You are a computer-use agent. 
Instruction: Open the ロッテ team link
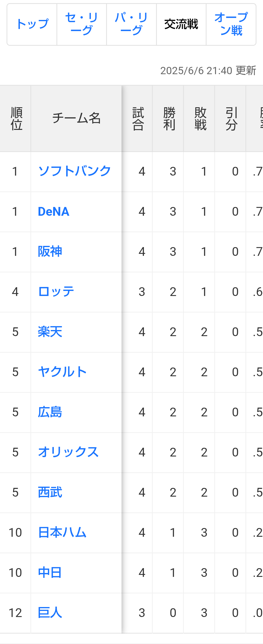(56, 292)
